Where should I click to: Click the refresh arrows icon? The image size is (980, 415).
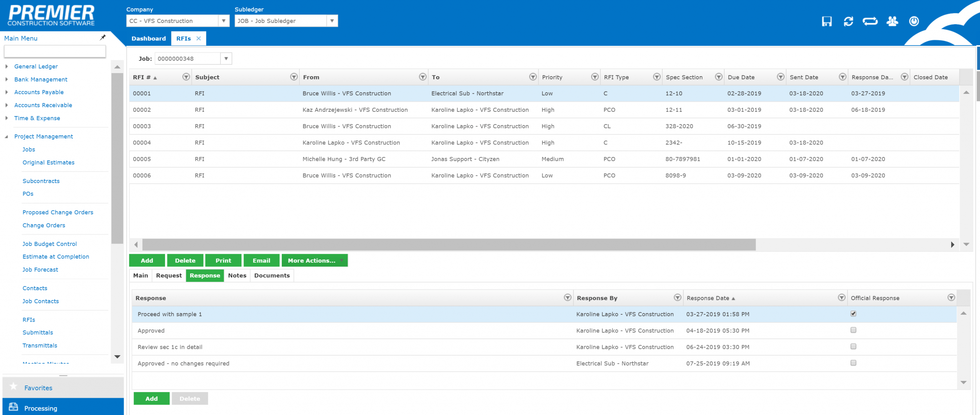coord(848,21)
